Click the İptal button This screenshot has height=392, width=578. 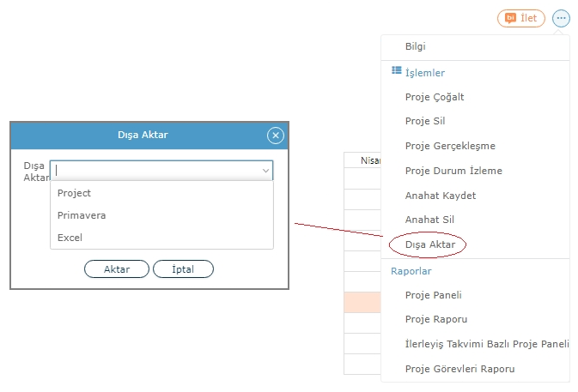183,269
